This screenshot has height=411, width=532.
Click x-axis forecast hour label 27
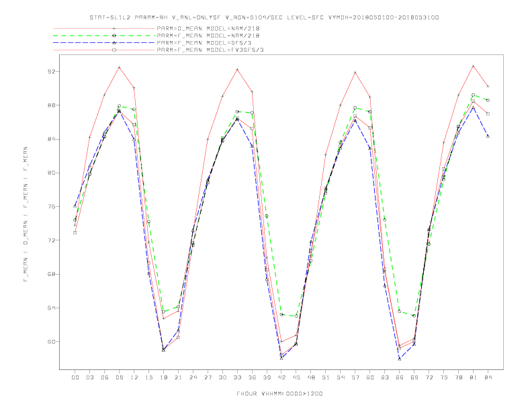coord(208,377)
